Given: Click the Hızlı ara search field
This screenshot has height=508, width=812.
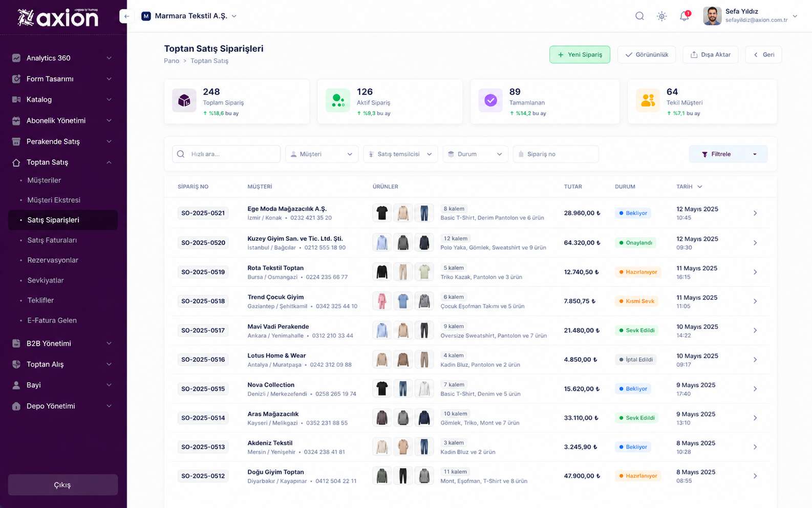Looking at the screenshot, I should [x=226, y=154].
